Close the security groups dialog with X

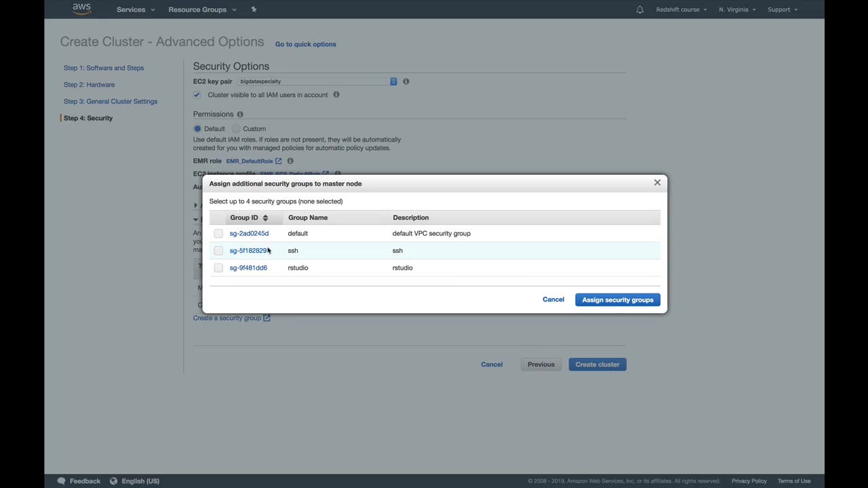(x=657, y=182)
